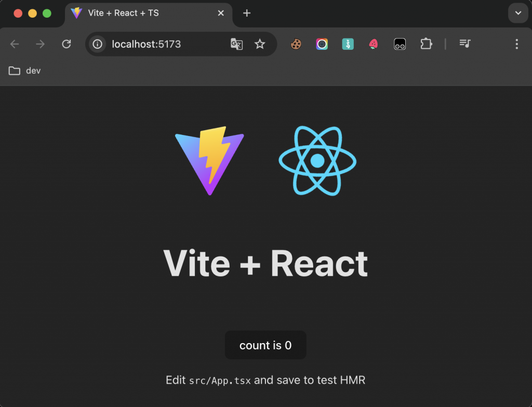Screen dimensions: 532x407
Task: Open the strawberry extension icon
Action: (374, 44)
